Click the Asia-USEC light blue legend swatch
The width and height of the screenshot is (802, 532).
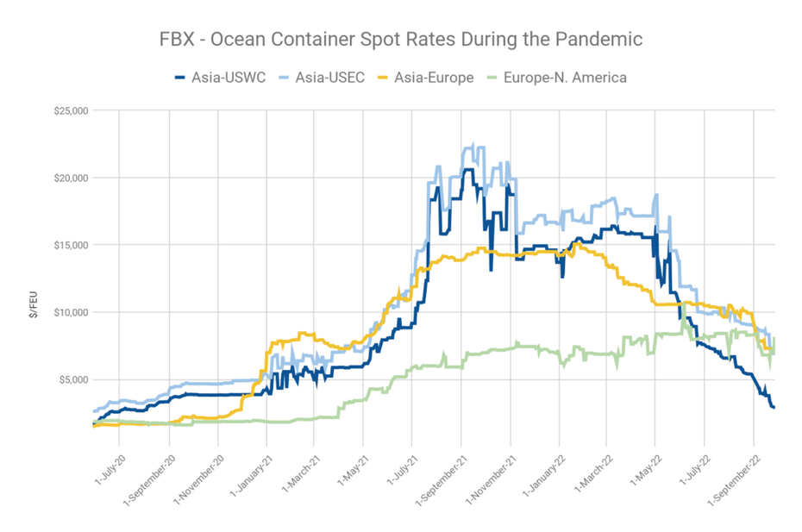click(286, 78)
